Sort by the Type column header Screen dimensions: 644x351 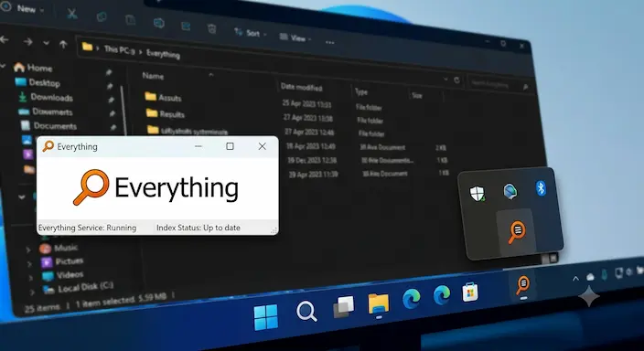click(361, 92)
